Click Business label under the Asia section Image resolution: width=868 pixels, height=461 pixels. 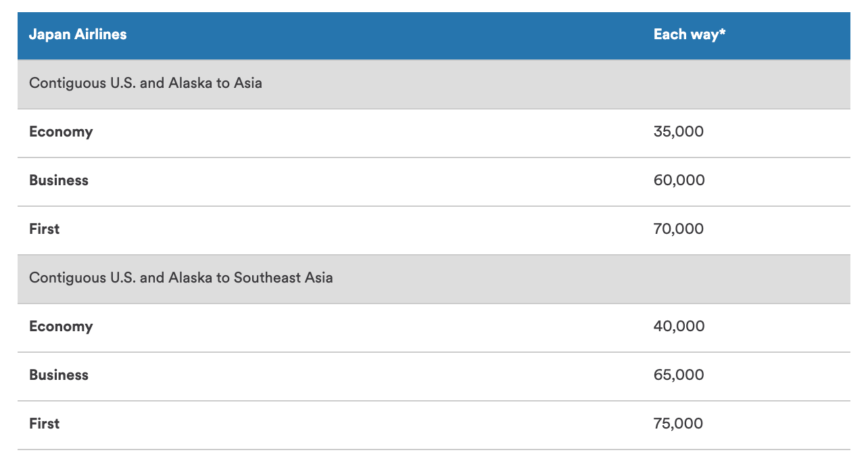(x=59, y=180)
